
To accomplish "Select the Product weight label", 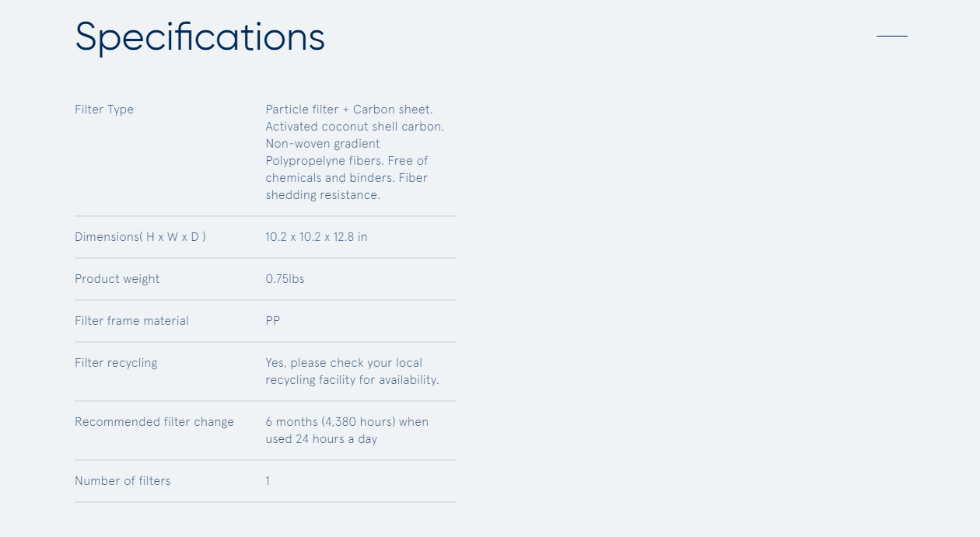I will point(117,279).
